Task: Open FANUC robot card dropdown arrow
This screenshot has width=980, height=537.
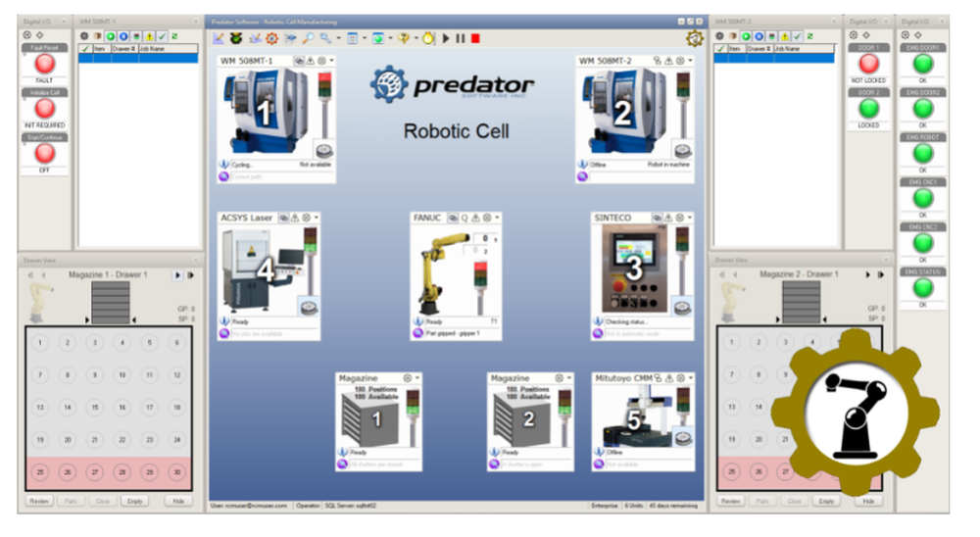Action: 497,218
